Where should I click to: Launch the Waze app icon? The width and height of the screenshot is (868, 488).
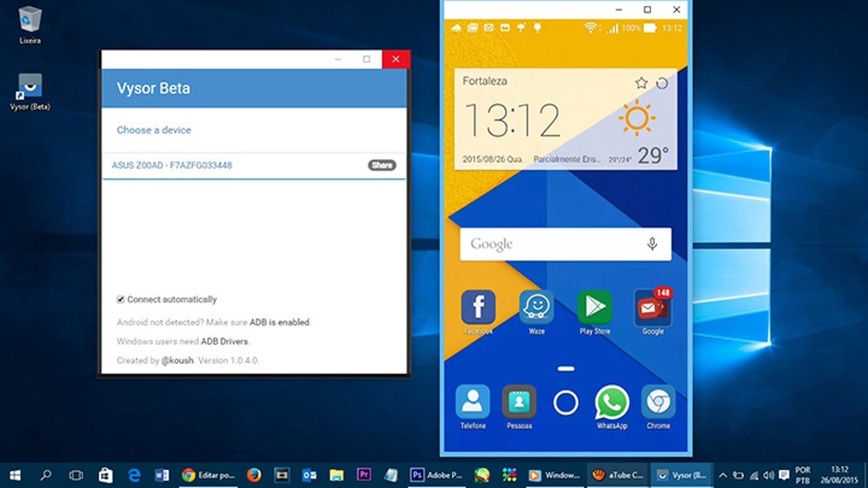click(536, 307)
